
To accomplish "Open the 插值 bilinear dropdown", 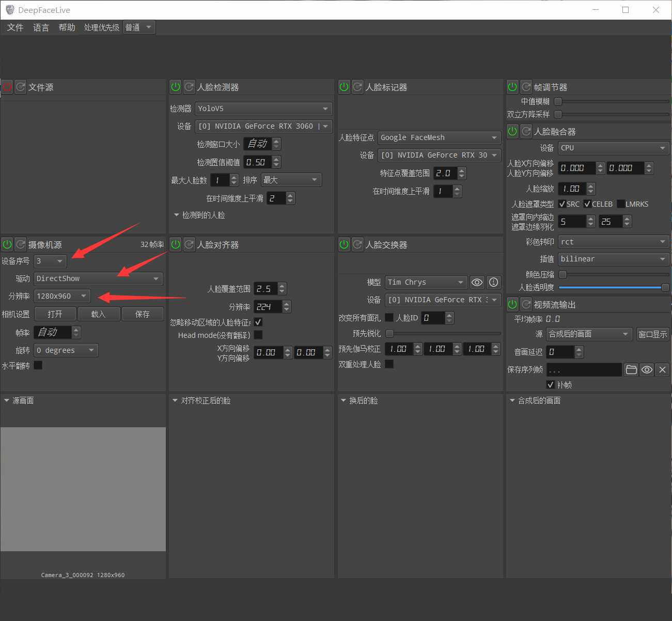I will click(x=614, y=259).
